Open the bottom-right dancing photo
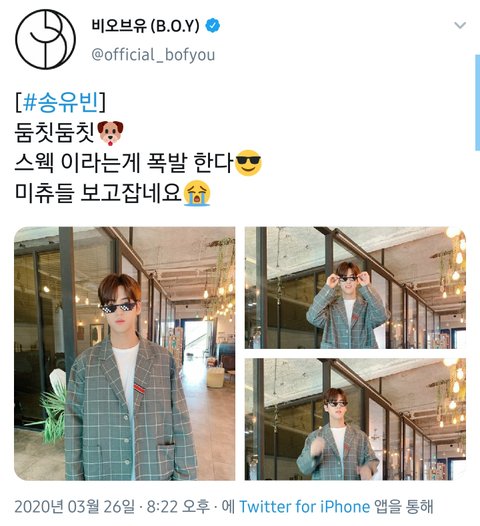Image resolution: width=480 pixels, height=526 pixels. pos(355,419)
